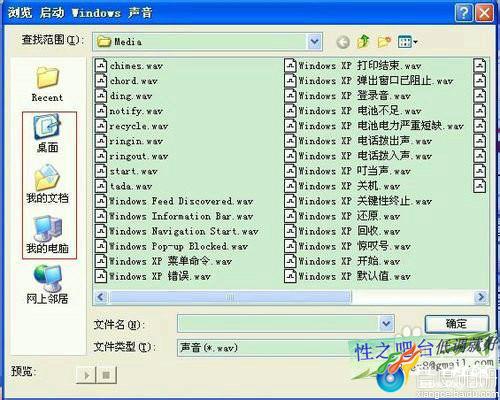500x400 pixels.
Task: Go up one folder level
Action: tap(363, 42)
